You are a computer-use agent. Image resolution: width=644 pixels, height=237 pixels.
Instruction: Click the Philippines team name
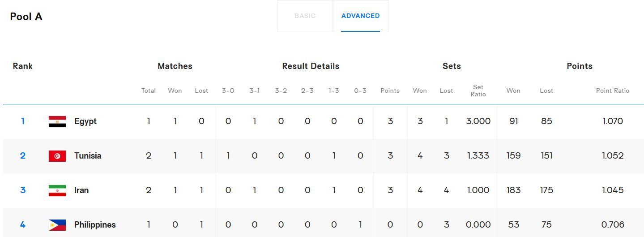tap(95, 225)
